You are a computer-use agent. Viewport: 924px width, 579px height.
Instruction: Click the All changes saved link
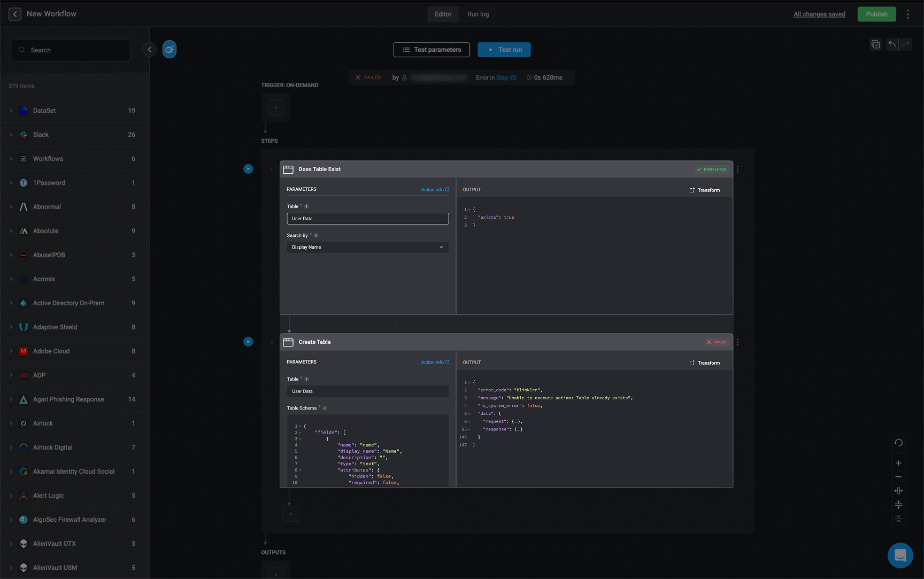click(819, 14)
